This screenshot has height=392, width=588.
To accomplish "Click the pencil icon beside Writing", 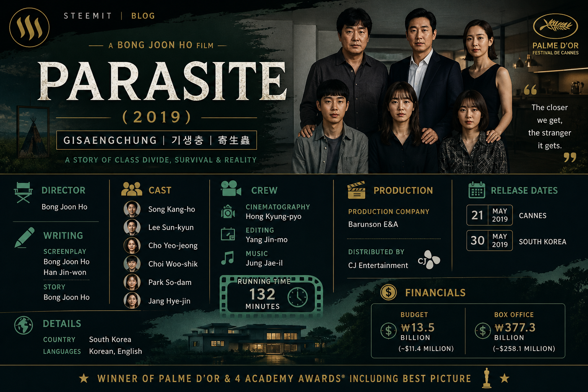I will click(x=24, y=238).
